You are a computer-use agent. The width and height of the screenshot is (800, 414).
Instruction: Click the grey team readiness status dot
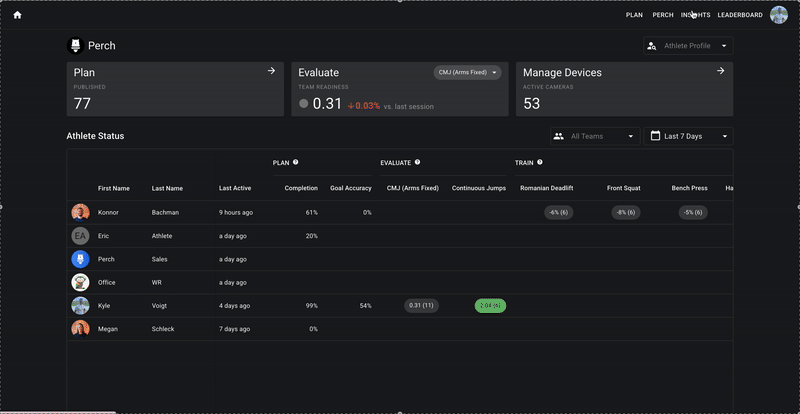[x=304, y=104]
